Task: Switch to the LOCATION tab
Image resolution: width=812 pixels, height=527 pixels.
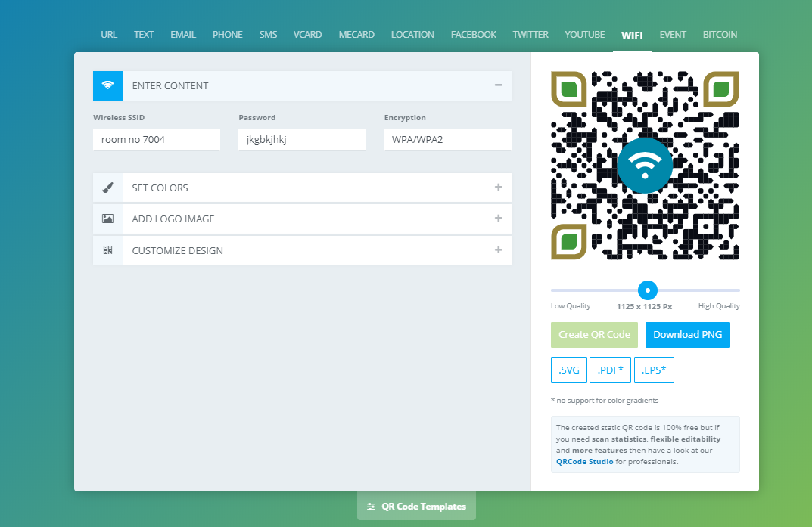Action: coord(412,35)
